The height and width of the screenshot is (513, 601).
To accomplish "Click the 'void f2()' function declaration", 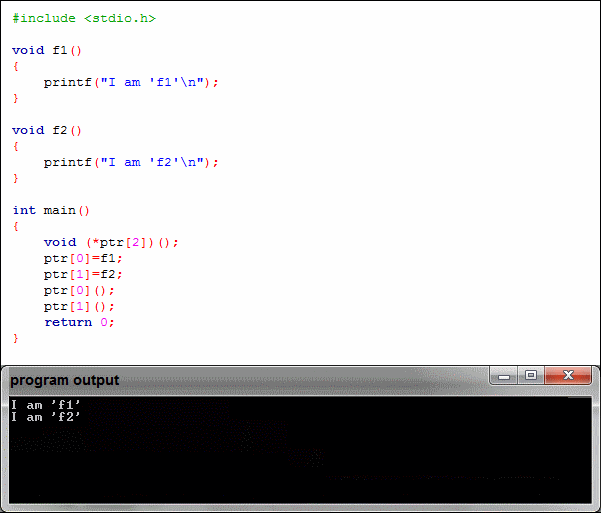I will [47, 130].
